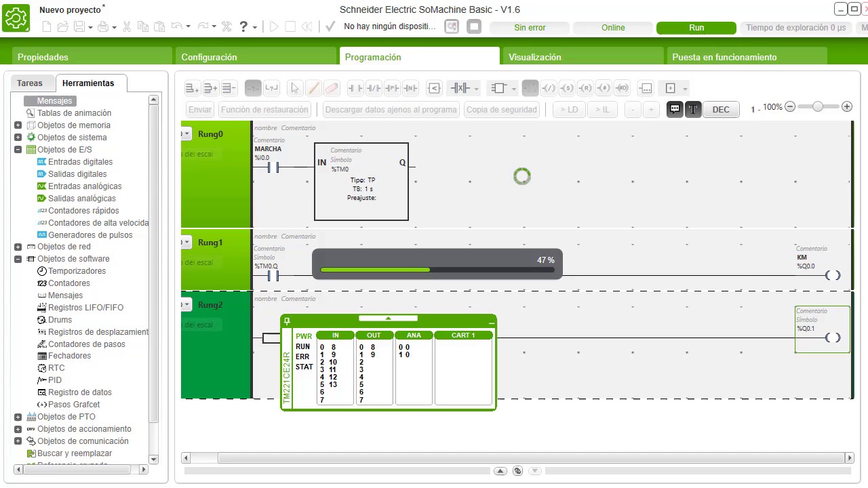Insert a normally closed contact
The height and width of the screenshot is (488, 868).
point(374,88)
